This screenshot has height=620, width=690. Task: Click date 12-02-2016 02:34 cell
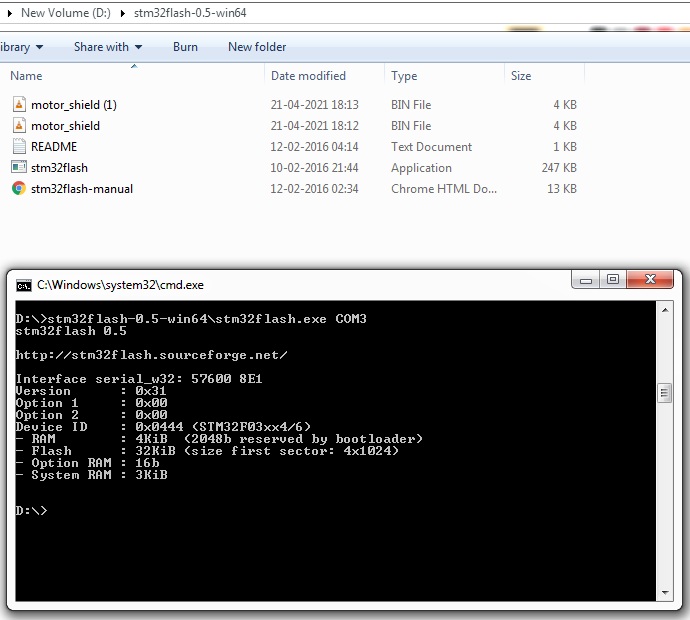pos(315,189)
